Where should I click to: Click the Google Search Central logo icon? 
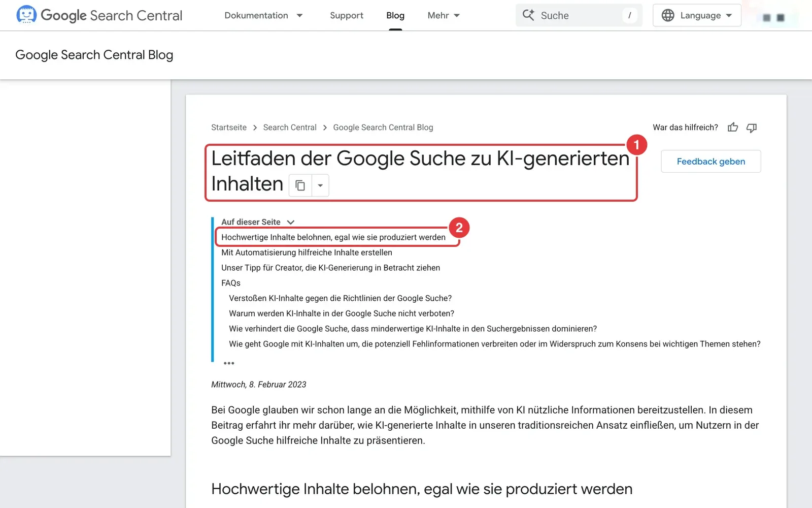26,15
